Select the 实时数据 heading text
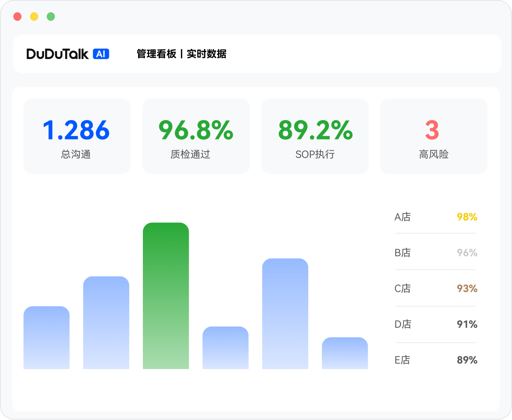This screenshot has height=420, width=512. [x=207, y=54]
